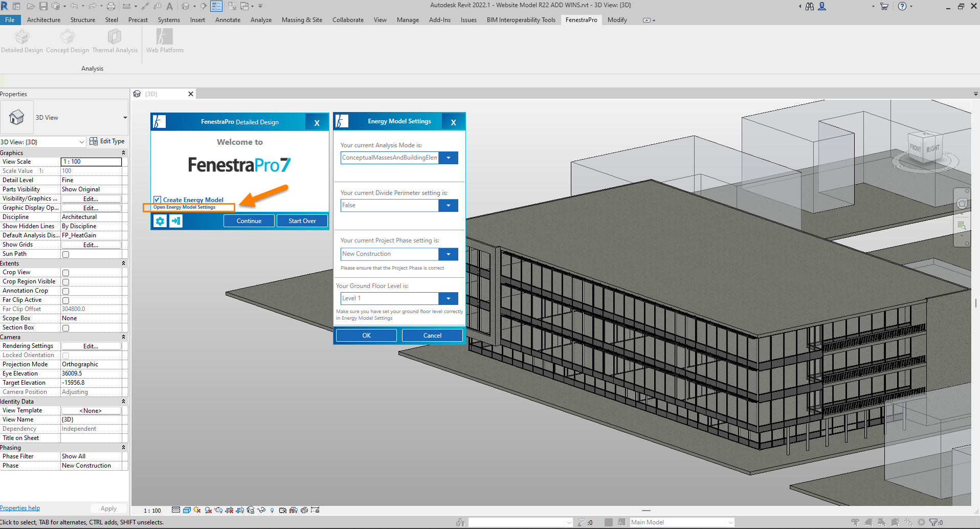Open the Ground Floor Level dropdown

[x=449, y=298]
